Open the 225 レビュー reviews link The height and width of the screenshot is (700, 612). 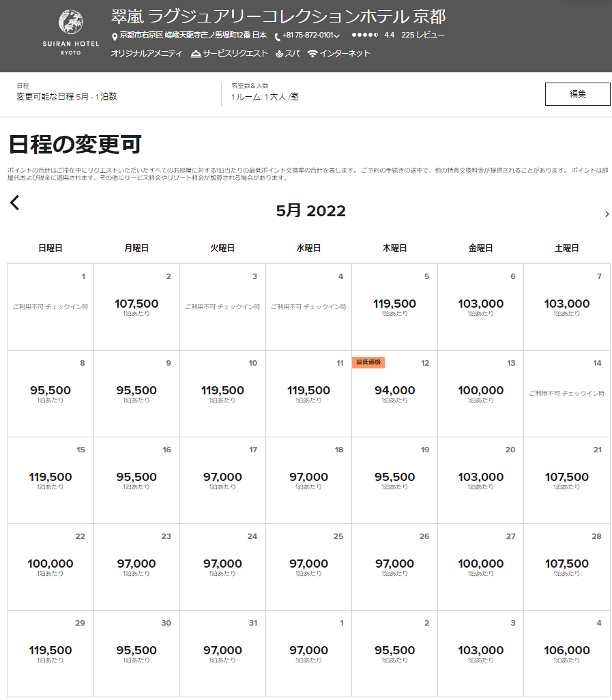click(x=423, y=35)
